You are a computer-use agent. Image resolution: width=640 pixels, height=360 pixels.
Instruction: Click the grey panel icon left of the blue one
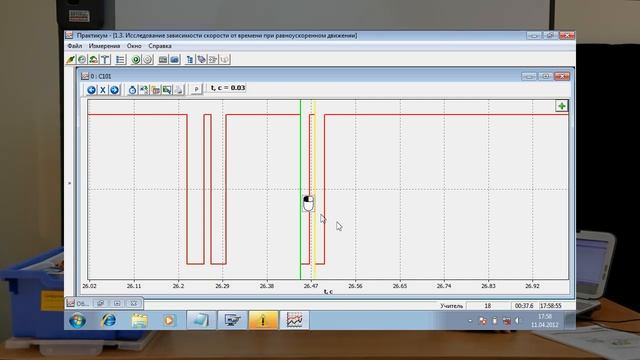point(163,60)
